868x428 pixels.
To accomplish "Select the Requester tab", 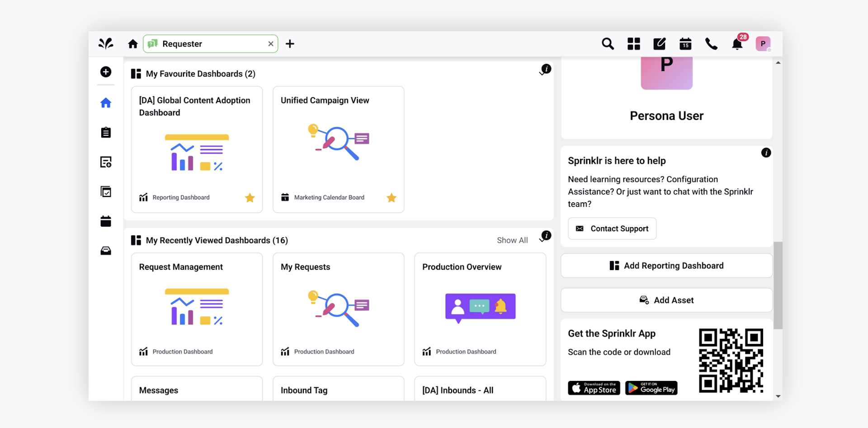I will [210, 44].
